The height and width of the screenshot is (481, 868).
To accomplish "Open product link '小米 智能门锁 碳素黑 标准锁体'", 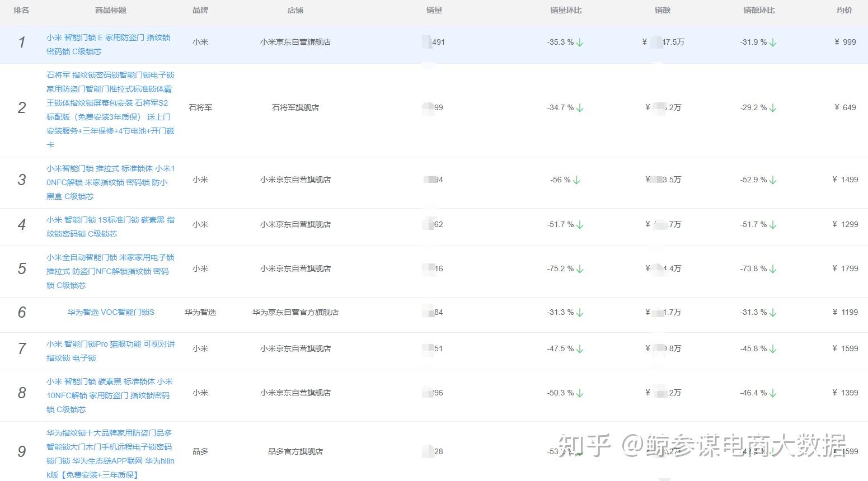I will [x=110, y=395].
